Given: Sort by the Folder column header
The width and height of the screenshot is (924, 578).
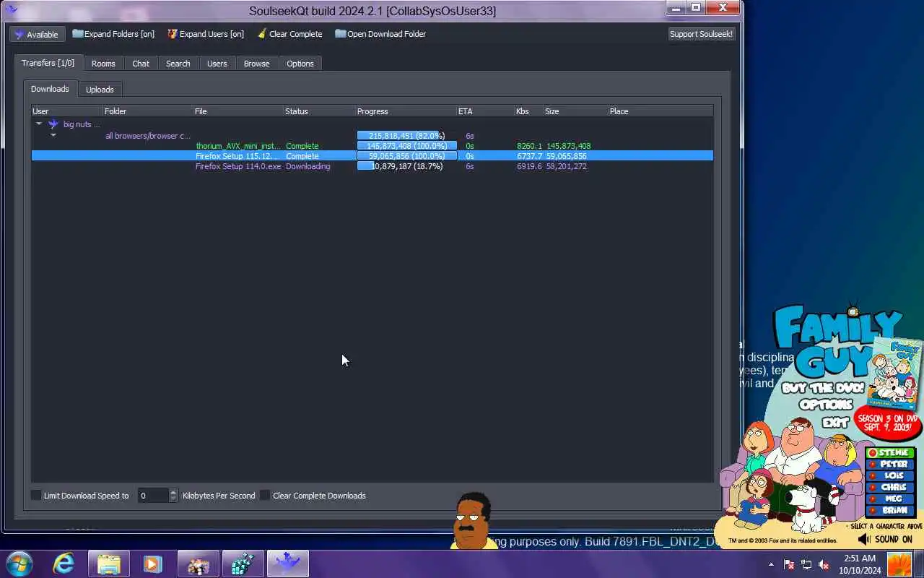Looking at the screenshot, I should 148,111.
